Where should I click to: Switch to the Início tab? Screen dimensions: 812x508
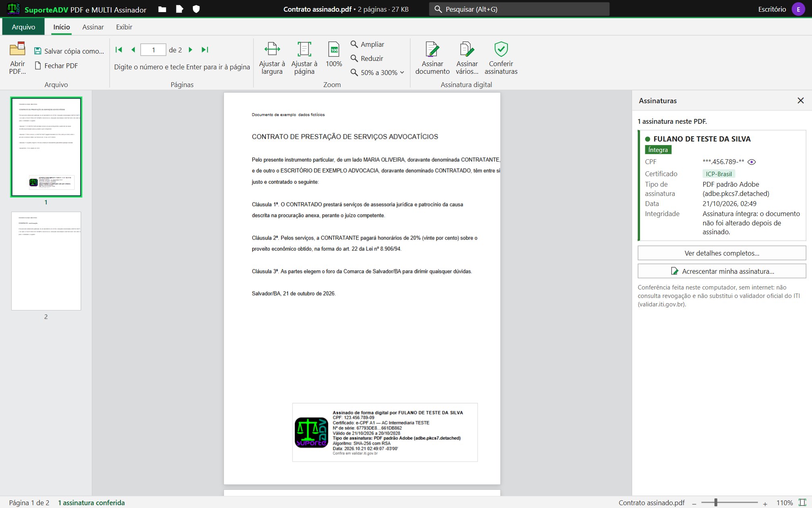pos(62,27)
